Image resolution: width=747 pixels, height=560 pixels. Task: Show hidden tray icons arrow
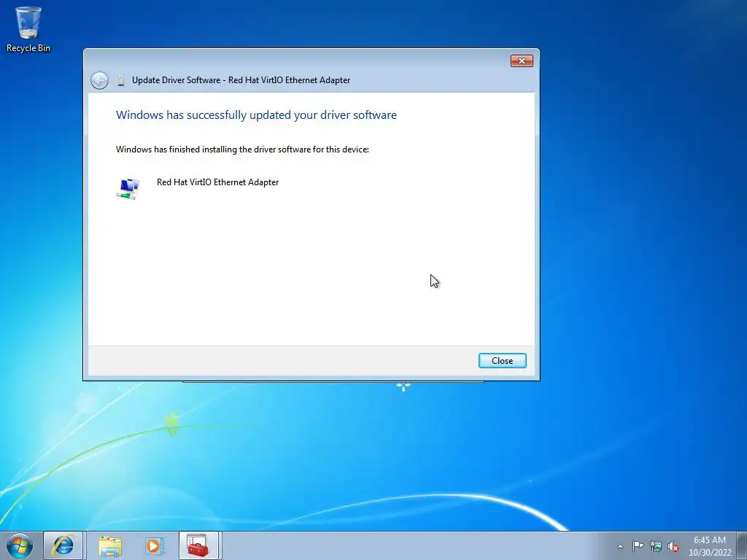tap(620, 546)
